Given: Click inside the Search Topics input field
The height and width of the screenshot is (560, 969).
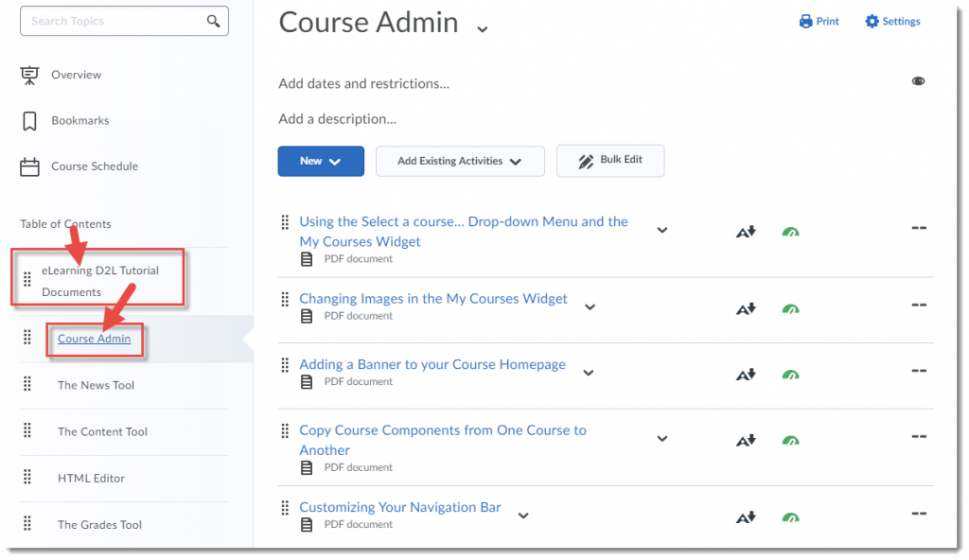Looking at the screenshot, I should 114,20.
